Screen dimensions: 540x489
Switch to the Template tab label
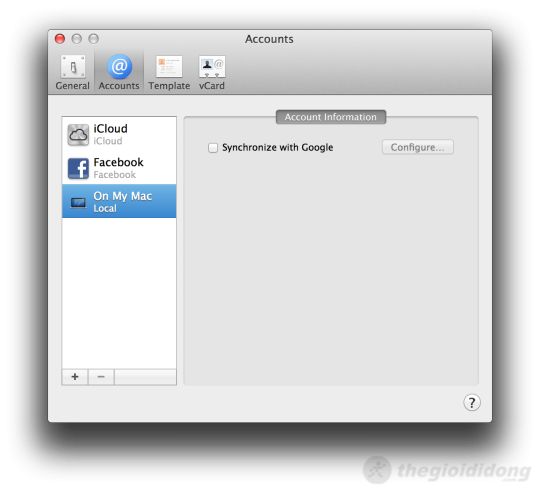pyautogui.click(x=169, y=86)
